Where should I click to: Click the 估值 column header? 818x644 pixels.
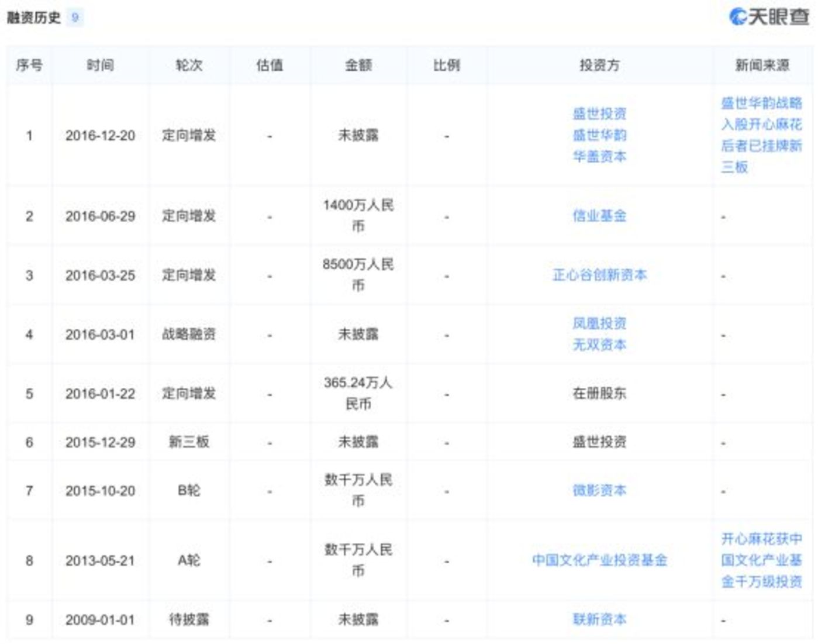click(270, 65)
